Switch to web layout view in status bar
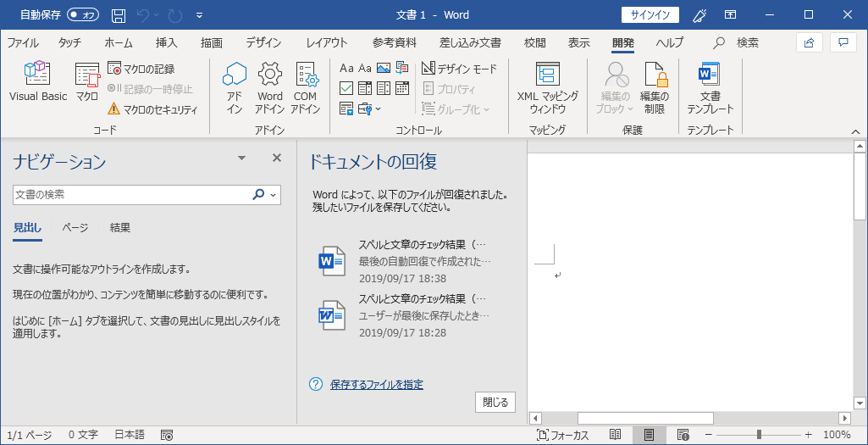868x445 pixels. coord(683,435)
